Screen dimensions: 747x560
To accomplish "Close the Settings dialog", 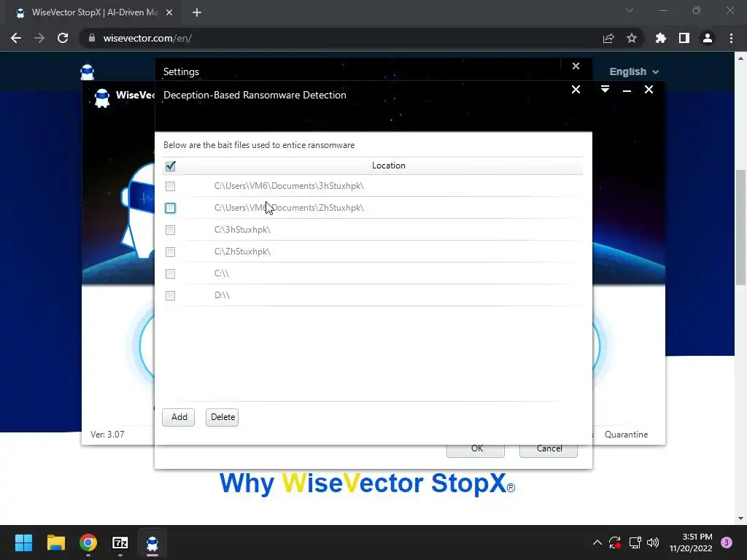I will (x=576, y=66).
